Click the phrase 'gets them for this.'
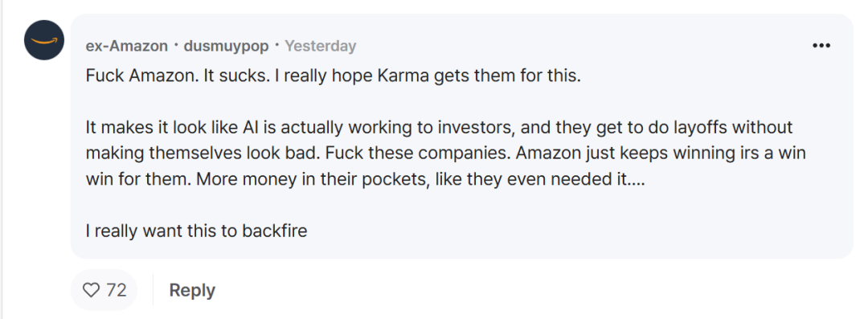868x319 pixels. click(508, 76)
